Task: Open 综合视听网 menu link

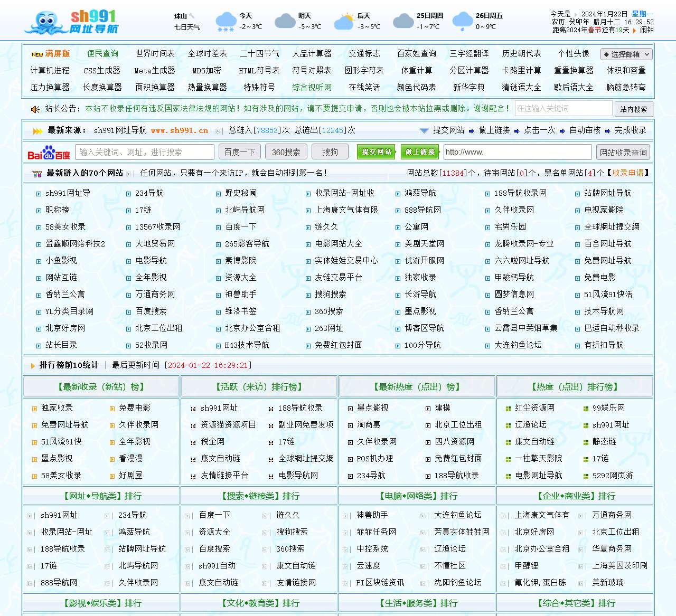Action: click(x=312, y=87)
